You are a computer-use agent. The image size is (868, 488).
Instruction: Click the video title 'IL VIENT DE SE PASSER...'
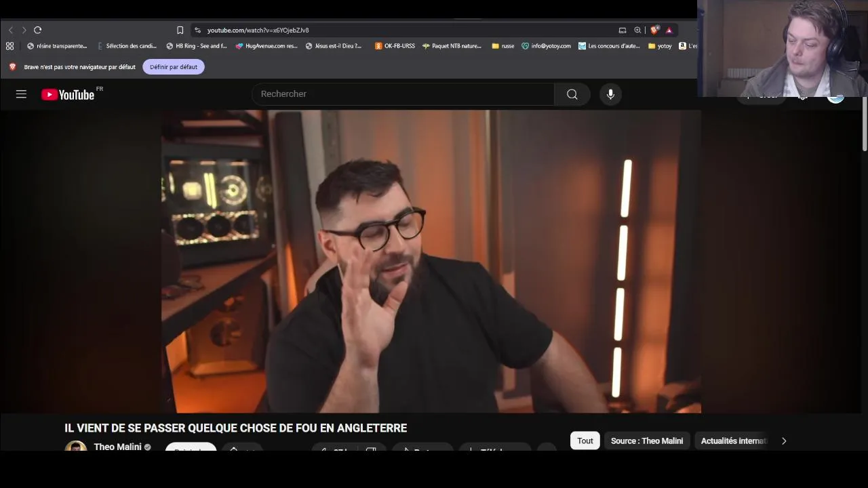(235, 428)
